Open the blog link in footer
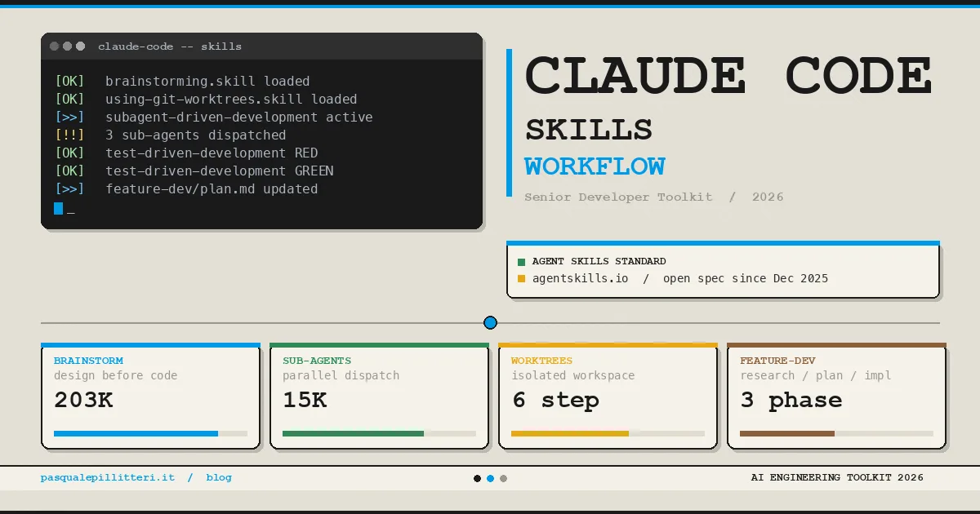980x514 pixels. click(219, 478)
